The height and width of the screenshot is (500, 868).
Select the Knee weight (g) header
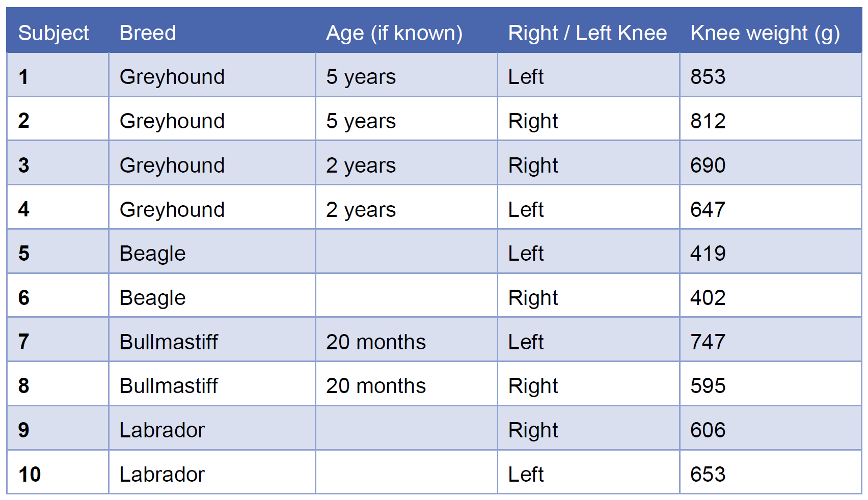tap(765, 33)
